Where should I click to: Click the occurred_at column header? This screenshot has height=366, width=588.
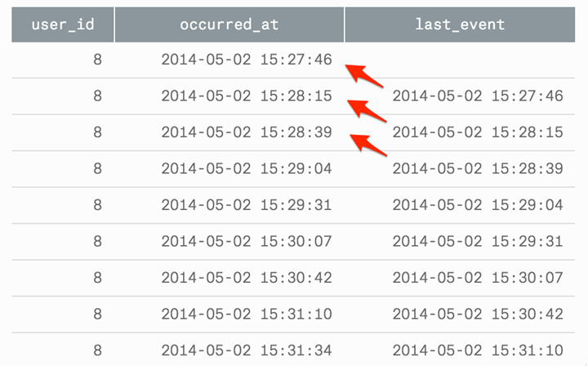pos(229,25)
